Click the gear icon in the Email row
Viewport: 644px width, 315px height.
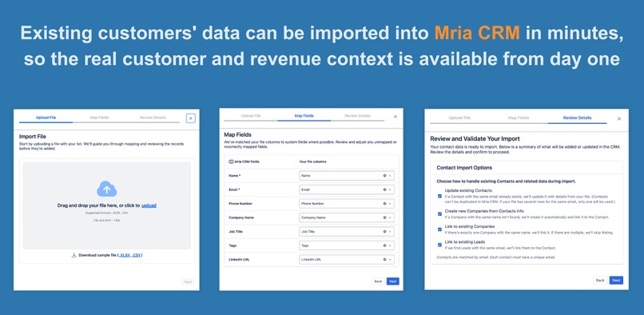click(x=385, y=189)
